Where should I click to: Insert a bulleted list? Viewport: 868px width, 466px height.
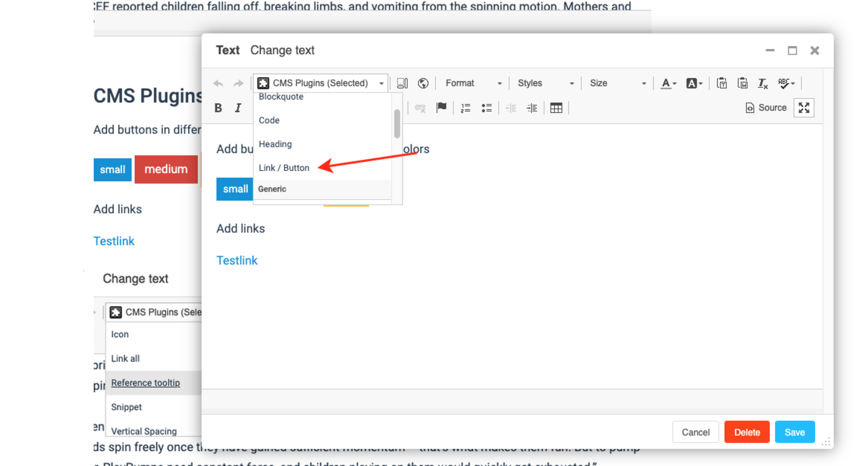tap(486, 108)
